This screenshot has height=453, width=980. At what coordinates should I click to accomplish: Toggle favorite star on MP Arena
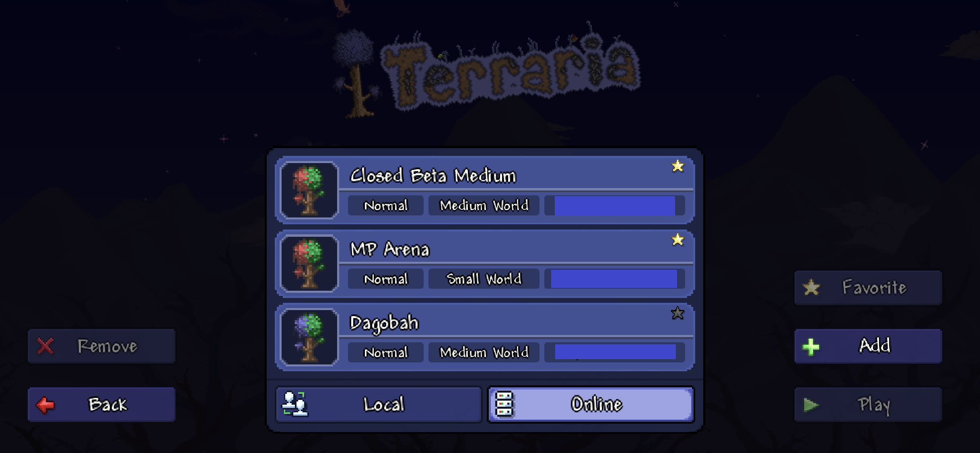click(678, 240)
